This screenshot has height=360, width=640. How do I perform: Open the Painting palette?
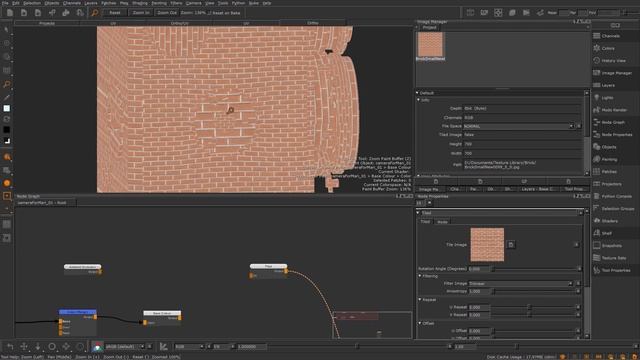[x=609, y=159]
